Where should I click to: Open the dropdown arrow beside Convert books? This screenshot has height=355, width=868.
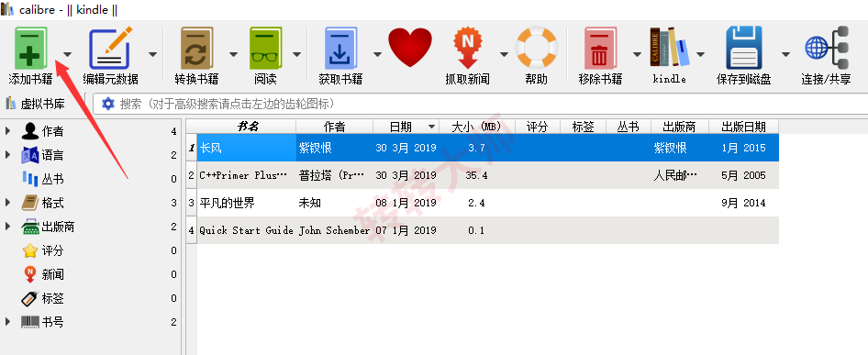point(233,54)
